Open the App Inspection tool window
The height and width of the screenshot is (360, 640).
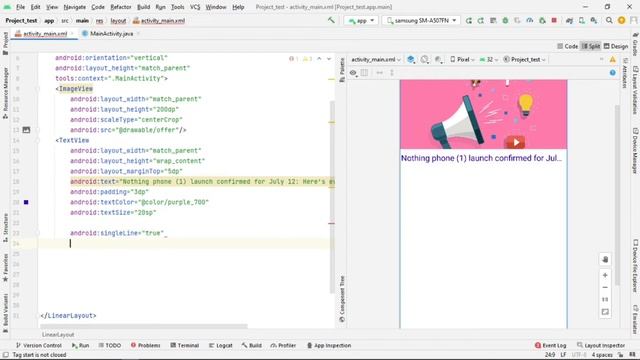pyautogui.click(x=329, y=345)
